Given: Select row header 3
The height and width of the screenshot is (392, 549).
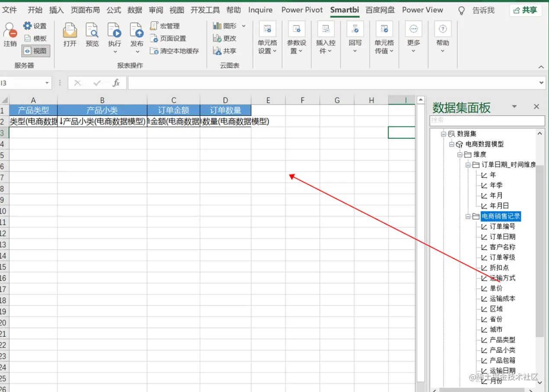Looking at the screenshot, I should [x=3, y=132].
